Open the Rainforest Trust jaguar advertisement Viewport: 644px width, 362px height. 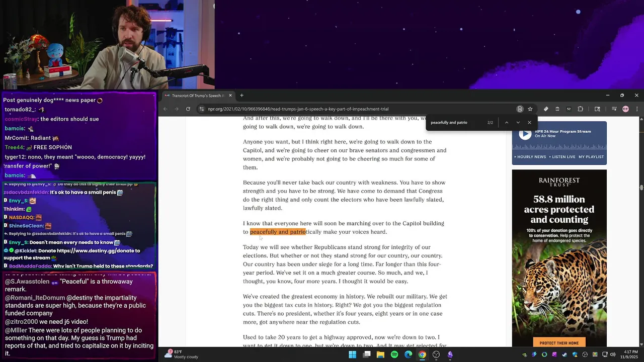pyautogui.click(x=559, y=258)
